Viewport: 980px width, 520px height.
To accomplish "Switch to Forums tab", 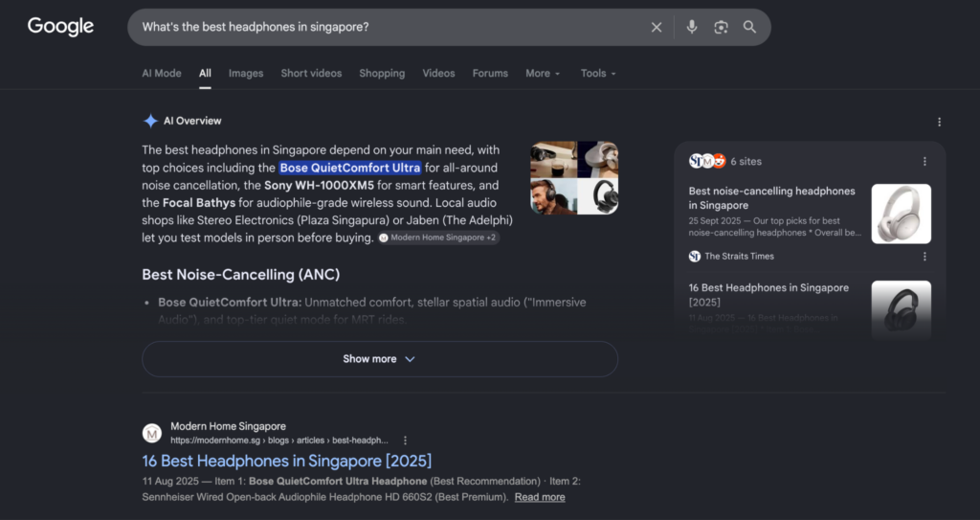I will 490,73.
